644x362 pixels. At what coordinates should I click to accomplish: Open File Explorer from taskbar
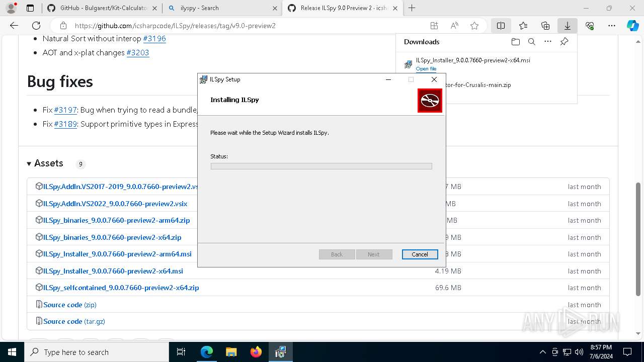click(231, 352)
